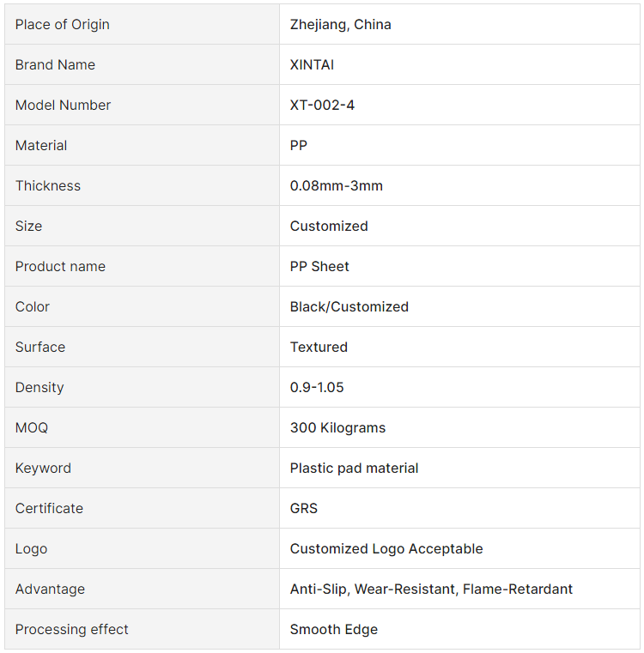The image size is (644, 653).
Task: Select the "Plastic pad material" keyword text
Action: pyautogui.click(x=354, y=468)
